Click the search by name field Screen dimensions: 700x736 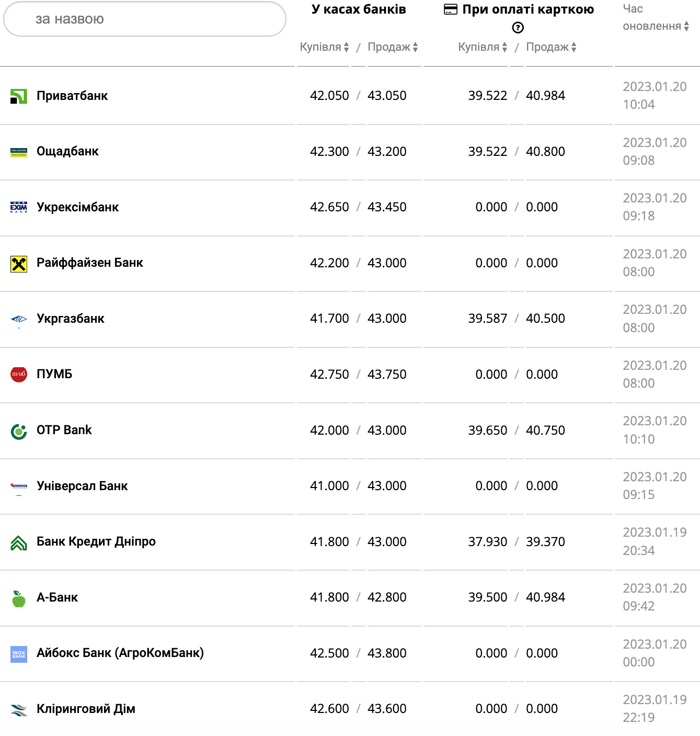click(x=145, y=19)
